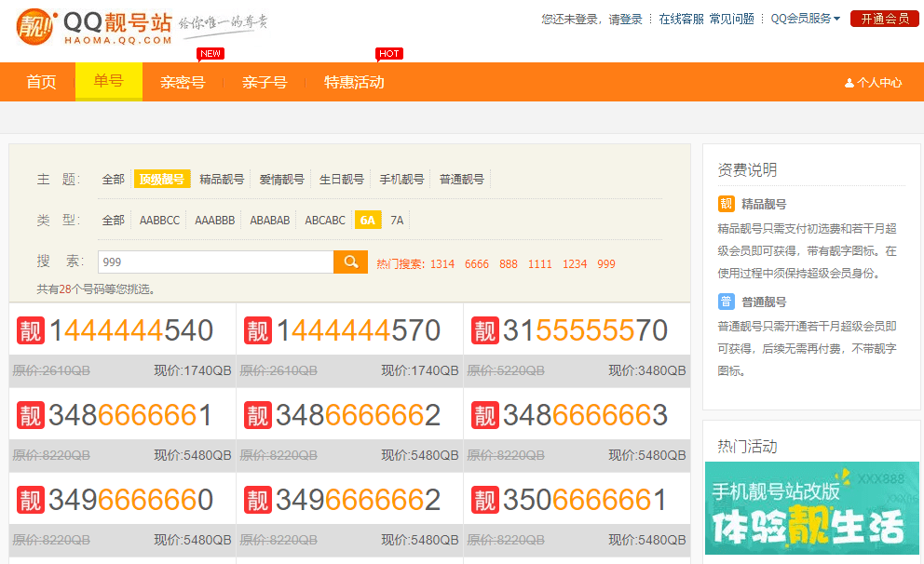Click the 体验靓生活 promotional banner

(810, 512)
